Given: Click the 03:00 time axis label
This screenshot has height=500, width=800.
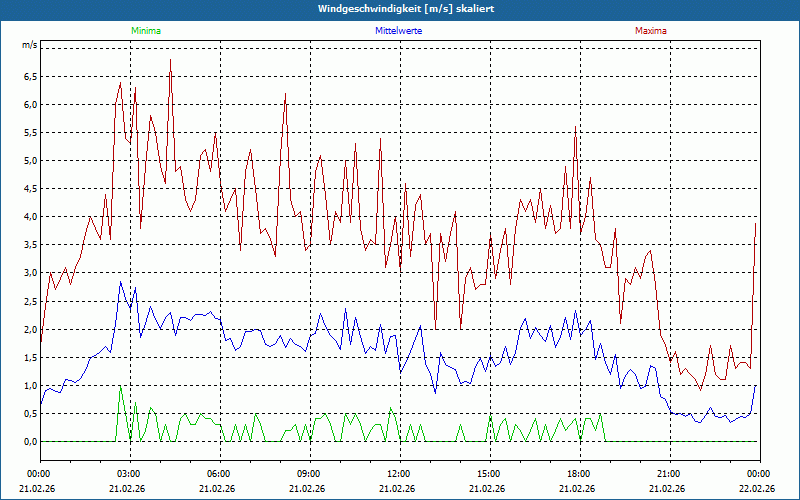Looking at the screenshot, I should (x=130, y=474).
